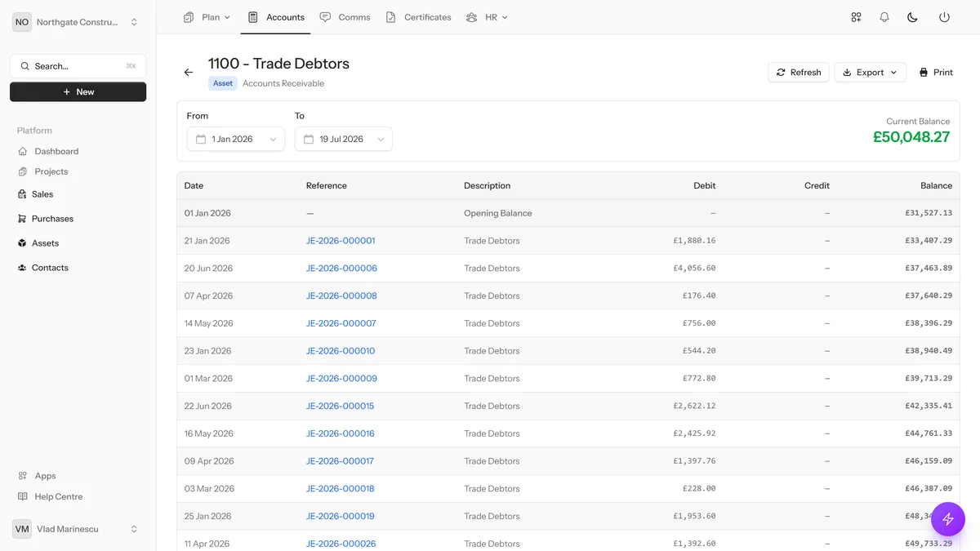Click the Opening Balance description cell
This screenshot has height=551, width=980.
point(498,213)
